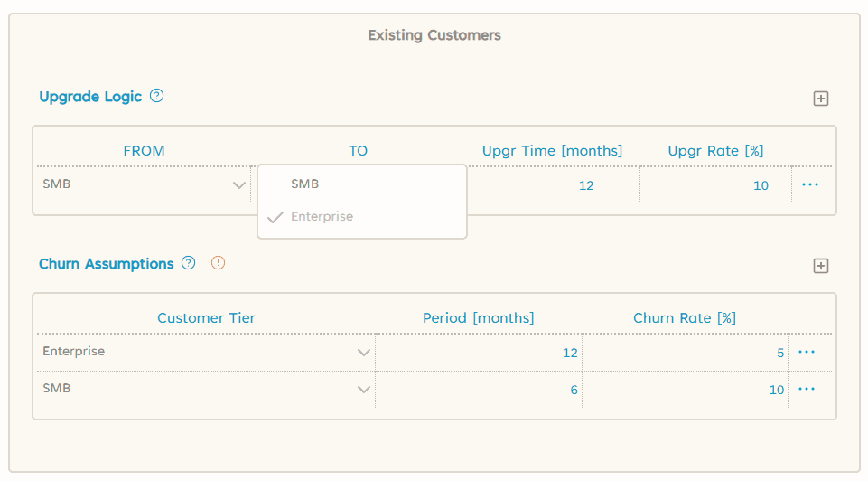This screenshot has width=868, height=481.
Task: Click the Upgrade Logic section title
Action: [90, 97]
